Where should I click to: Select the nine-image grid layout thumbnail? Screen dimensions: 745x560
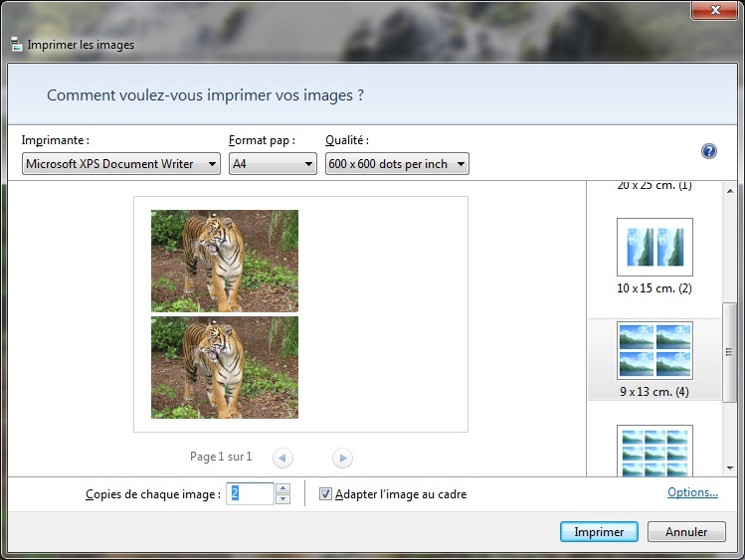[x=654, y=451]
